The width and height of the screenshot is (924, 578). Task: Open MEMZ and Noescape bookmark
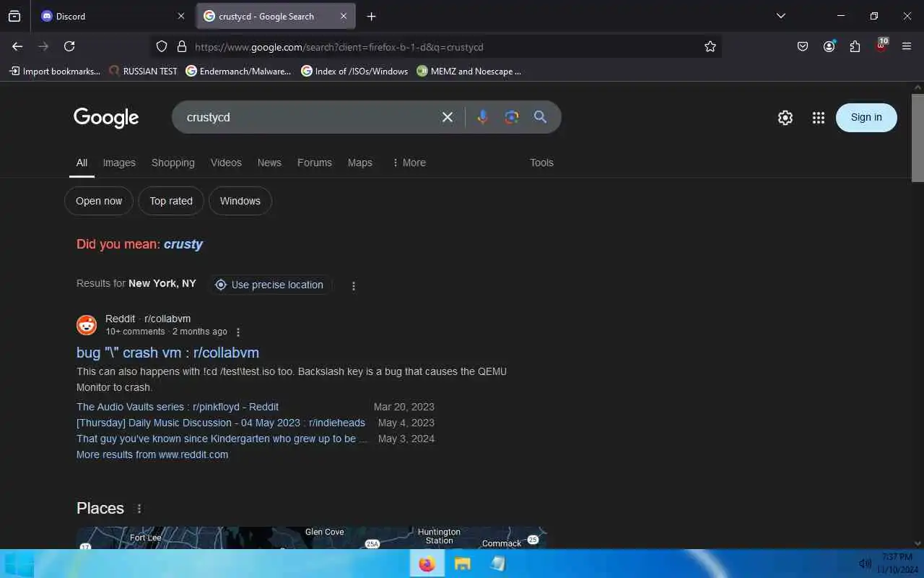pyautogui.click(x=468, y=71)
